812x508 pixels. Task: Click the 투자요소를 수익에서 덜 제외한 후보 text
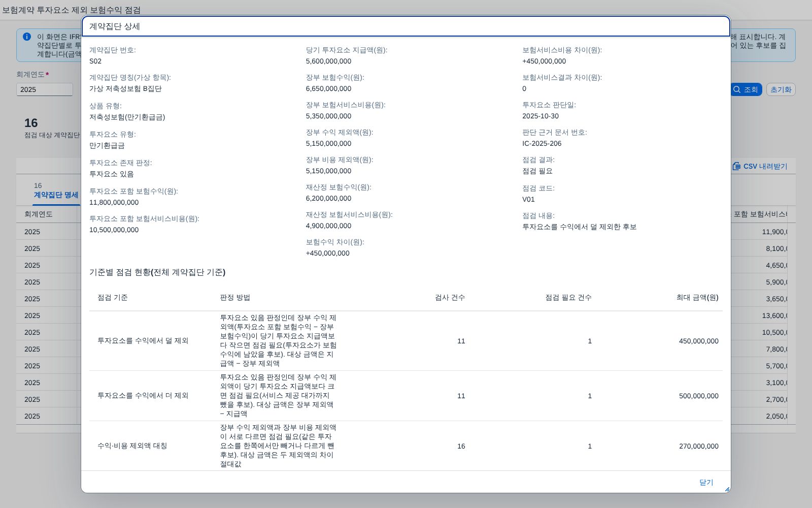pyautogui.click(x=579, y=227)
